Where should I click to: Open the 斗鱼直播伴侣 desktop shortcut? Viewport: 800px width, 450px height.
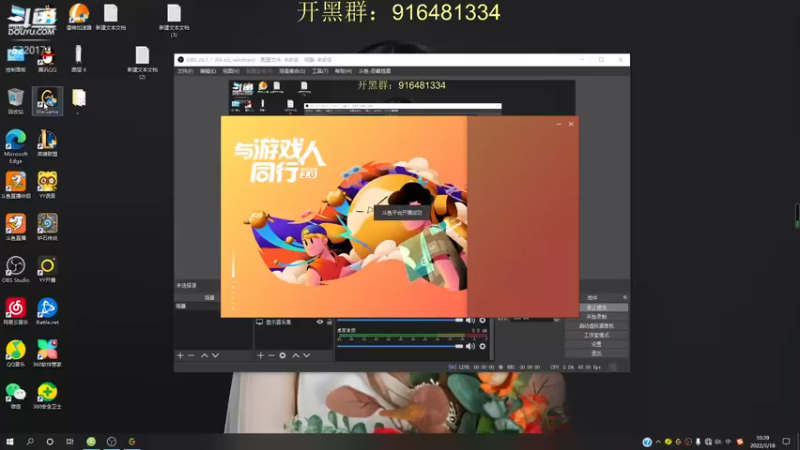point(16,185)
